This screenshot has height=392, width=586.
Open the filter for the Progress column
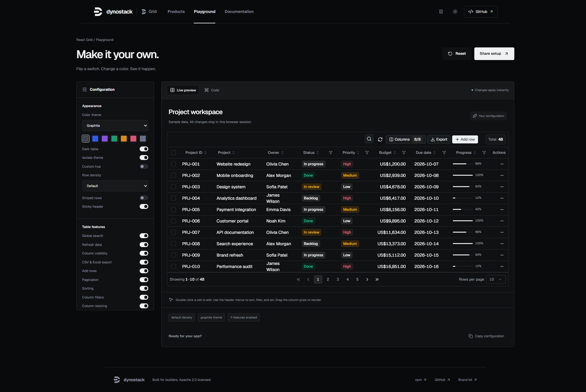484,153
